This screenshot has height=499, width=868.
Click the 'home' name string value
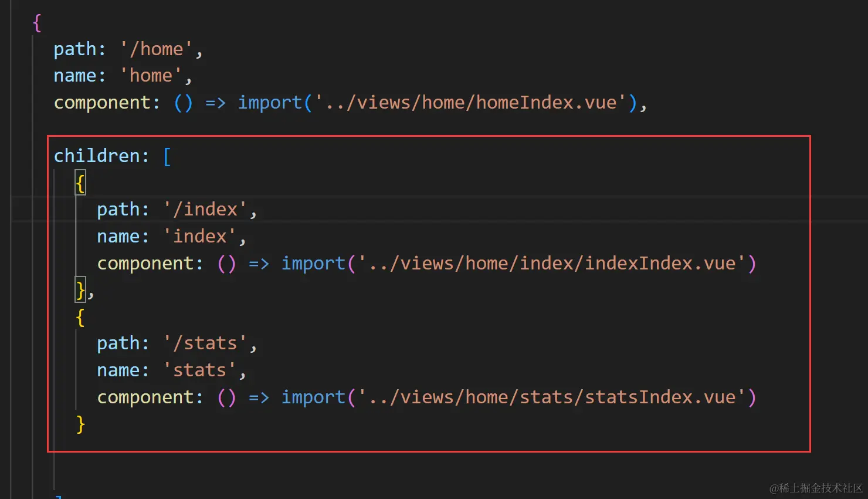click(x=151, y=76)
